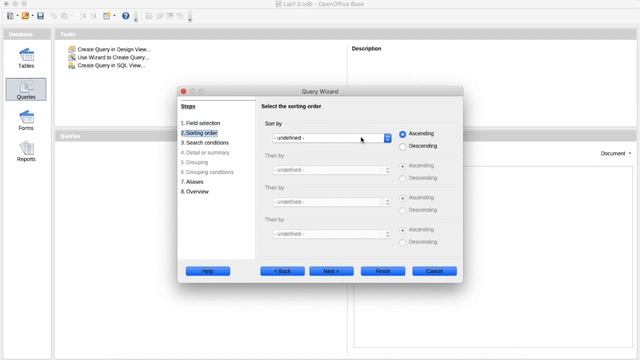This screenshot has width=640, height=360.
Task: Open the third Then by dropdown
Action: click(x=332, y=234)
